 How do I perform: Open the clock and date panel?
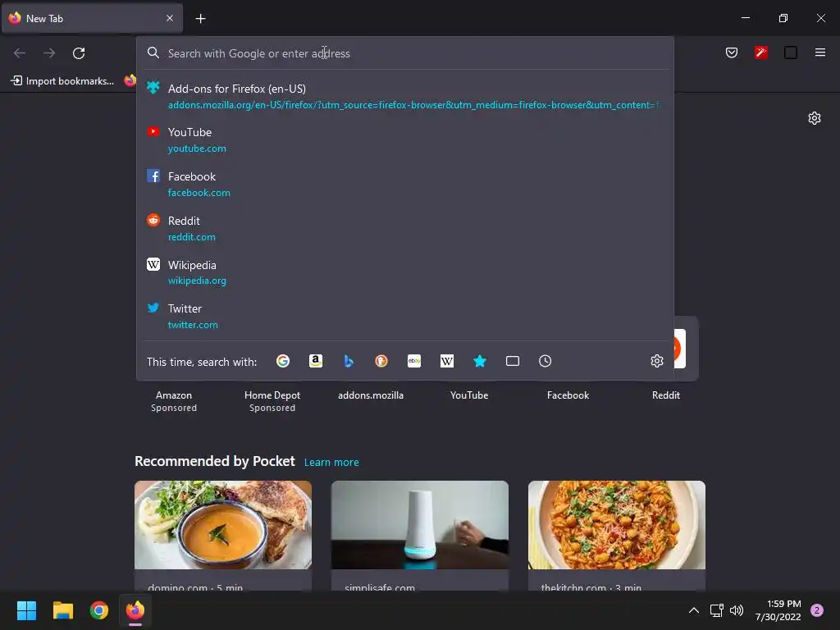click(778, 610)
